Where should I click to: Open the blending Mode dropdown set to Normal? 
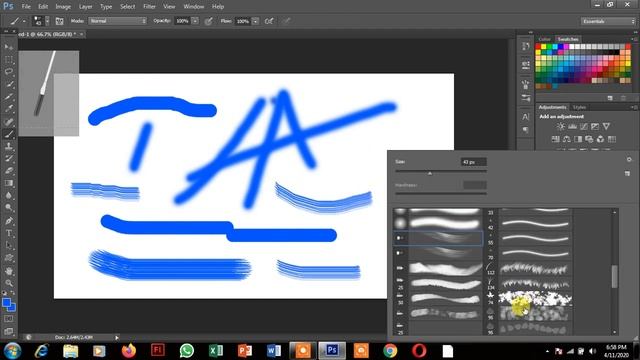coord(118,21)
